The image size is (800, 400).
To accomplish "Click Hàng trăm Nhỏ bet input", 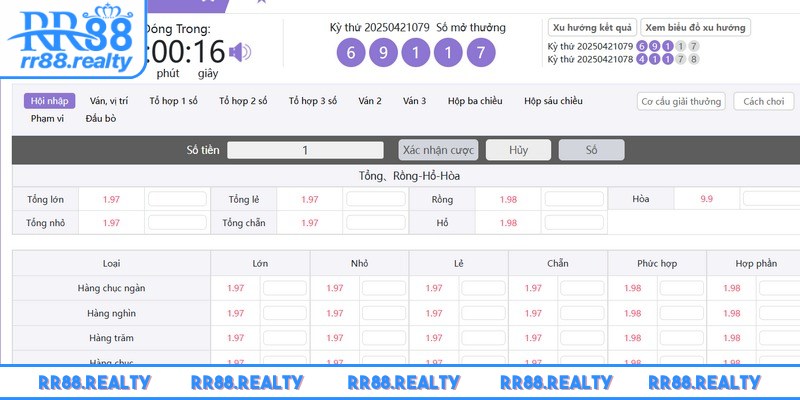I will pyautogui.click(x=384, y=338).
